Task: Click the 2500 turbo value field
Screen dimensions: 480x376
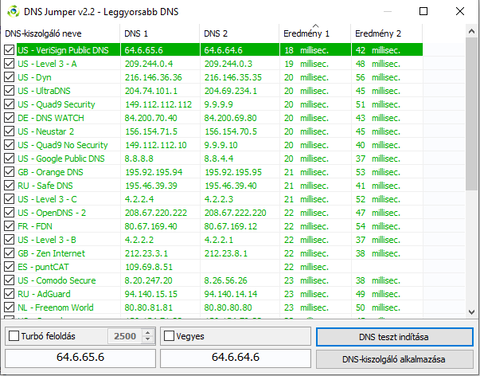Action: [125, 336]
